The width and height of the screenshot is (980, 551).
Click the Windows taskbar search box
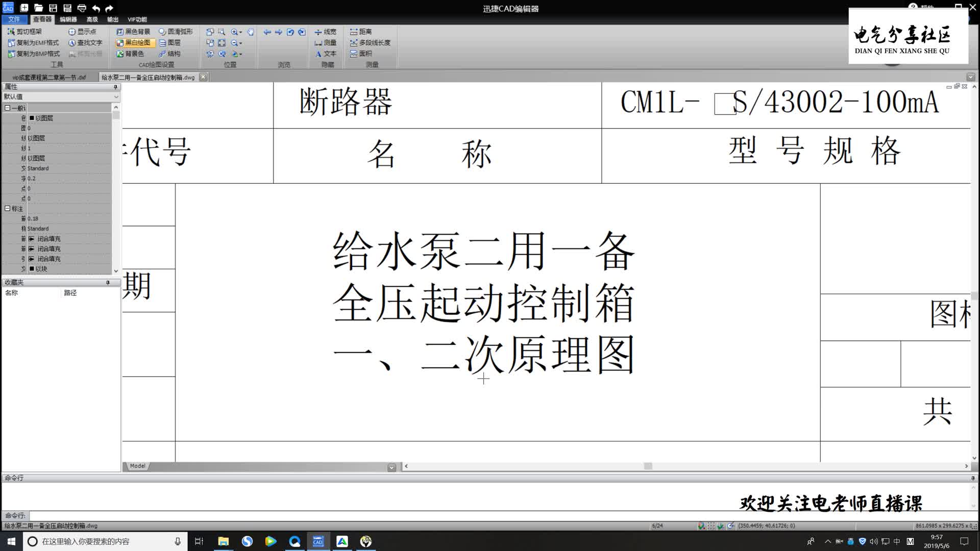point(105,541)
